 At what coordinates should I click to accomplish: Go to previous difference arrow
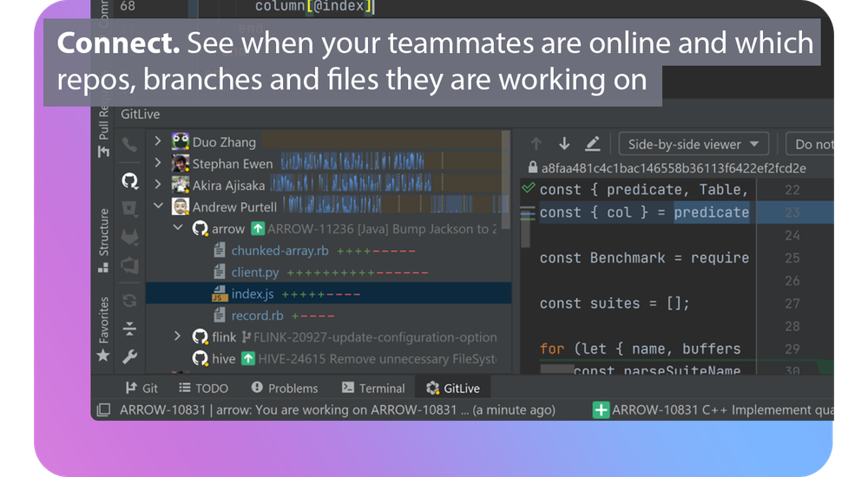(x=536, y=144)
